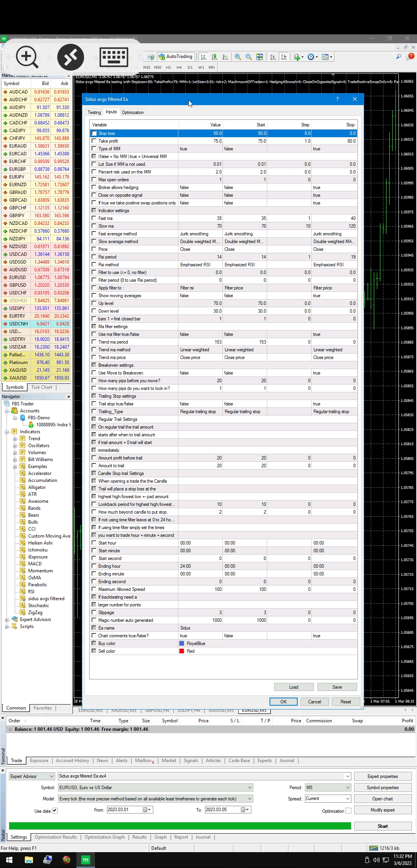Click the chart zoom in magnifier
Screen dimensions: 417x868
[x=238, y=57]
